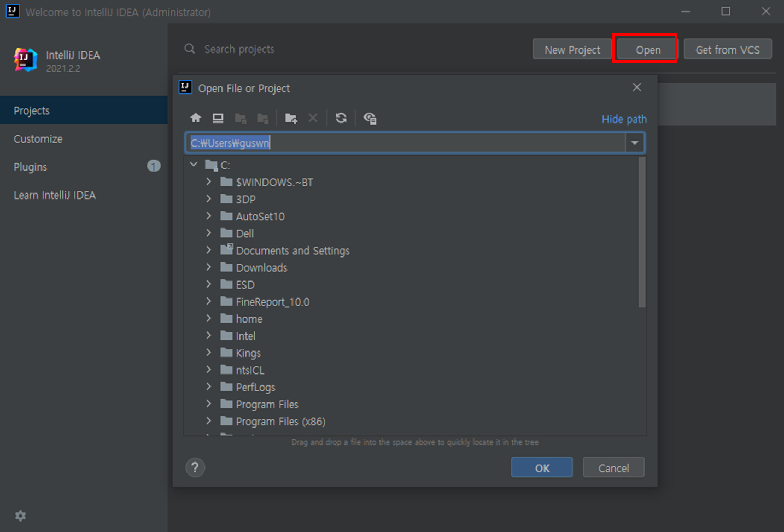
Task: Close the Open File or Project dialog
Action: pyautogui.click(x=637, y=87)
